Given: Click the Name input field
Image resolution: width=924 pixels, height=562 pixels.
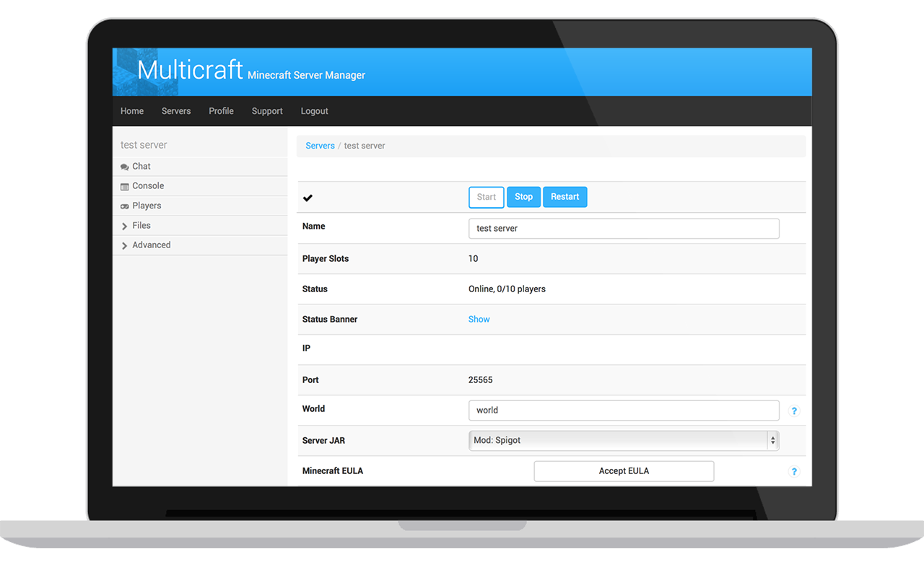Looking at the screenshot, I should click(624, 229).
